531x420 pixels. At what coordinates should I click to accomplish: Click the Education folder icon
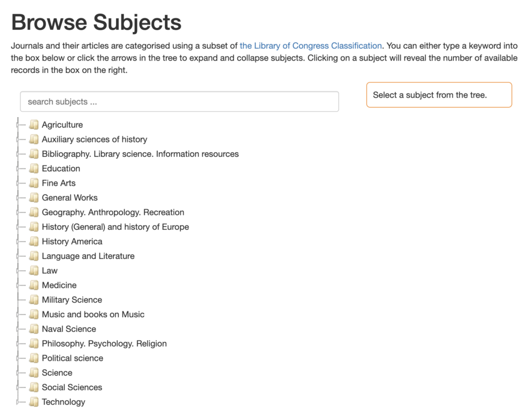click(x=34, y=168)
